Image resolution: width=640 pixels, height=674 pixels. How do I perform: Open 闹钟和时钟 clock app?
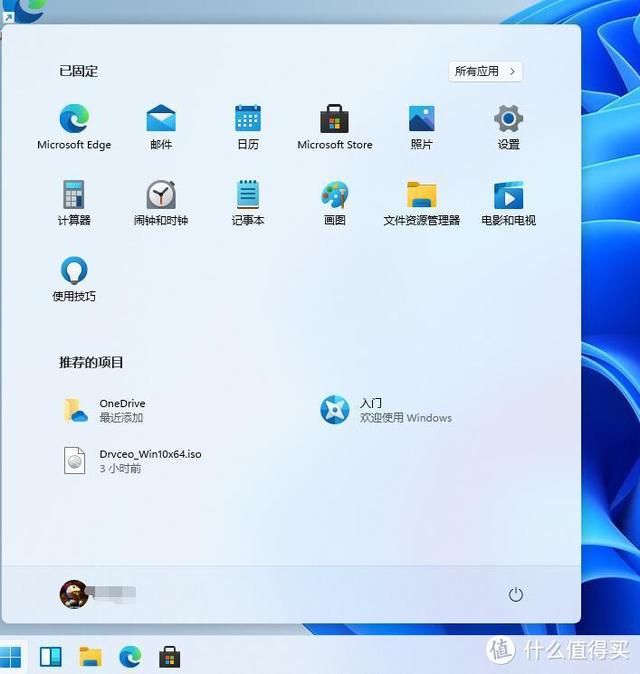click(161, 202)
